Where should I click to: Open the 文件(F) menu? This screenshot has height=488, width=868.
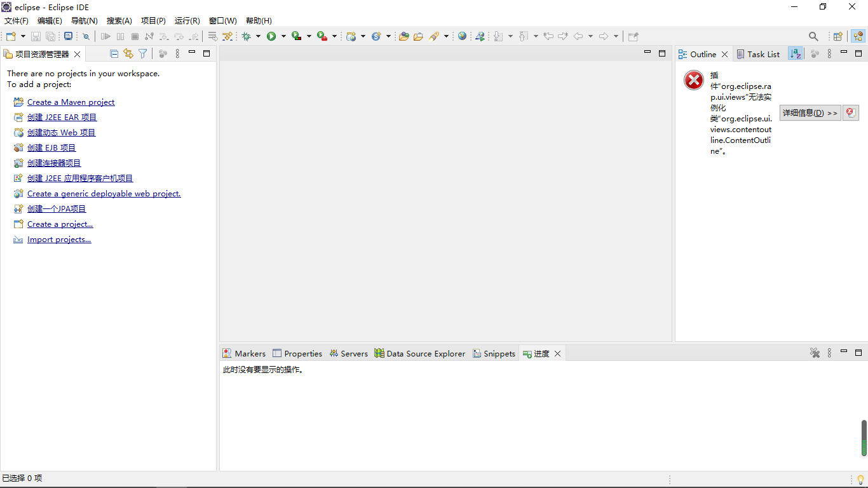[x=17, y=21]
